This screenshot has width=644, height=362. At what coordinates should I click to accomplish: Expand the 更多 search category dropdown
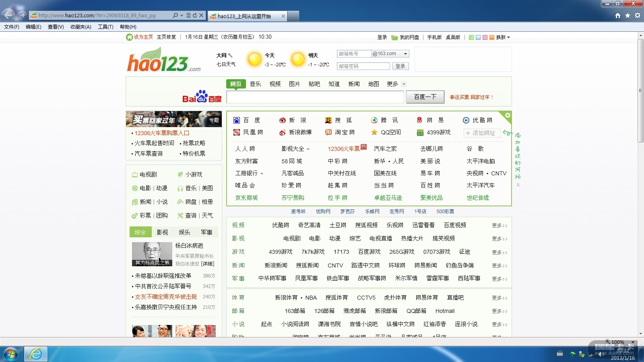[404, 84]
